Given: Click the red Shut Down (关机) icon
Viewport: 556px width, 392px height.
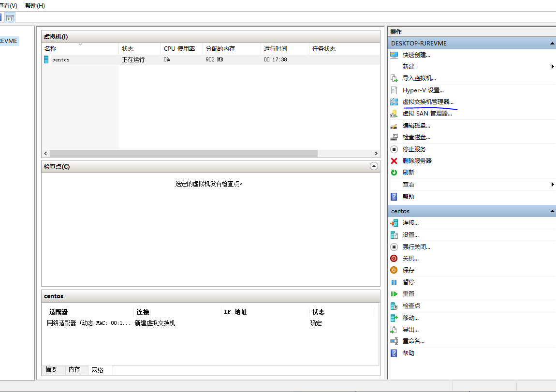Looking at the screenshot, I should click(x=394, y=259).
